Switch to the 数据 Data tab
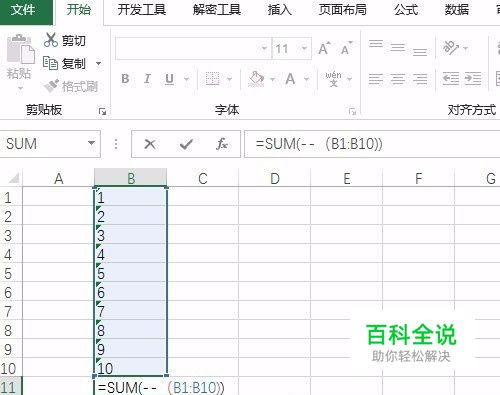Screen dimensions: 500x395 (457, 9)
